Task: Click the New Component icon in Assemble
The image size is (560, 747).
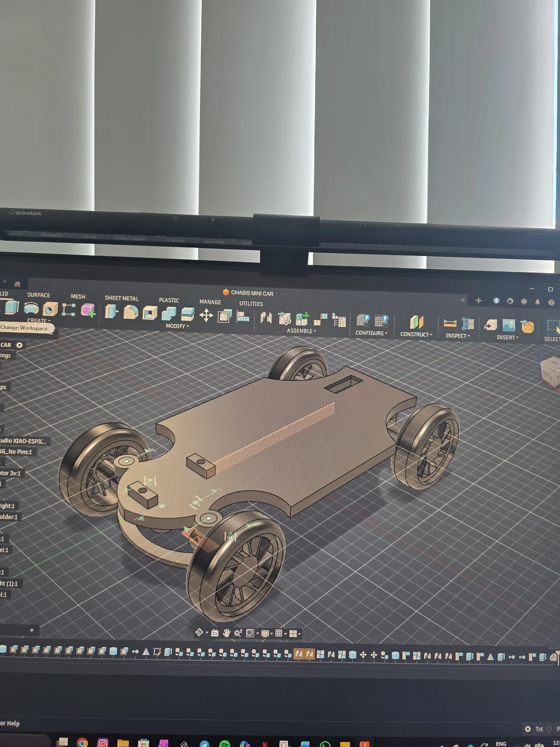Action: (x=302, y=319)
